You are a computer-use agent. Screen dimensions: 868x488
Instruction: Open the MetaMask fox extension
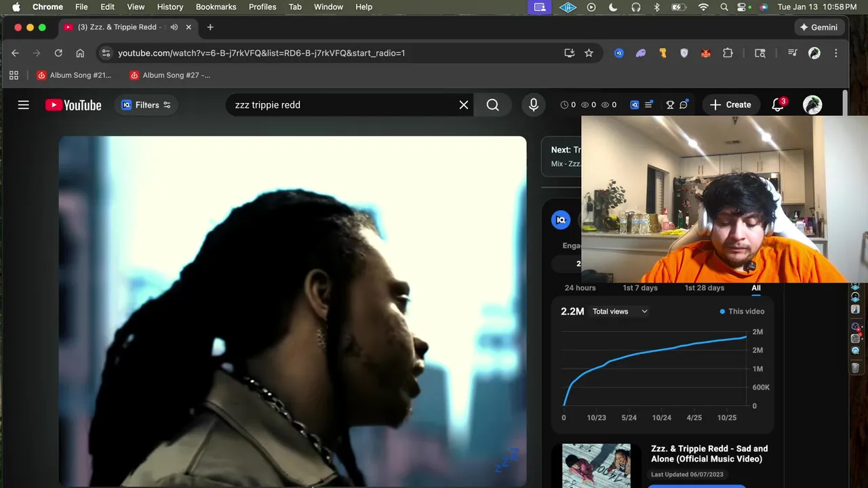tap(706, 53)
